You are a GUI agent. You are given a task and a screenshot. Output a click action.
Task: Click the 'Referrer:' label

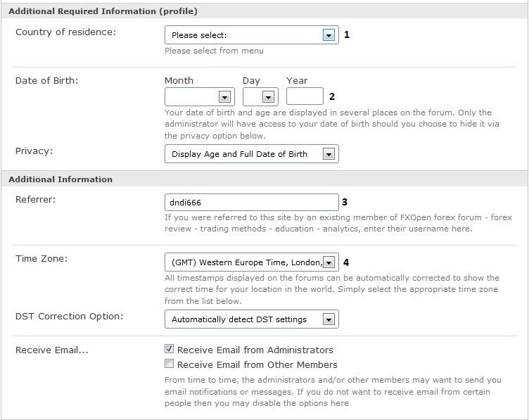coord(35,199)
